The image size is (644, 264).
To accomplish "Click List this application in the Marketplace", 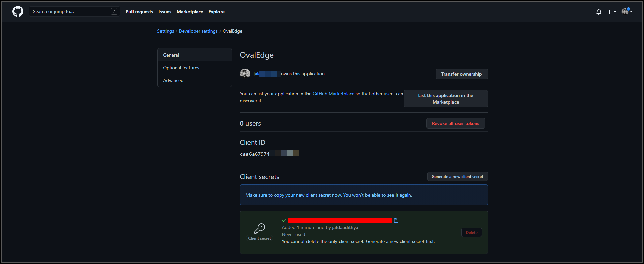I will click(446, 99).
